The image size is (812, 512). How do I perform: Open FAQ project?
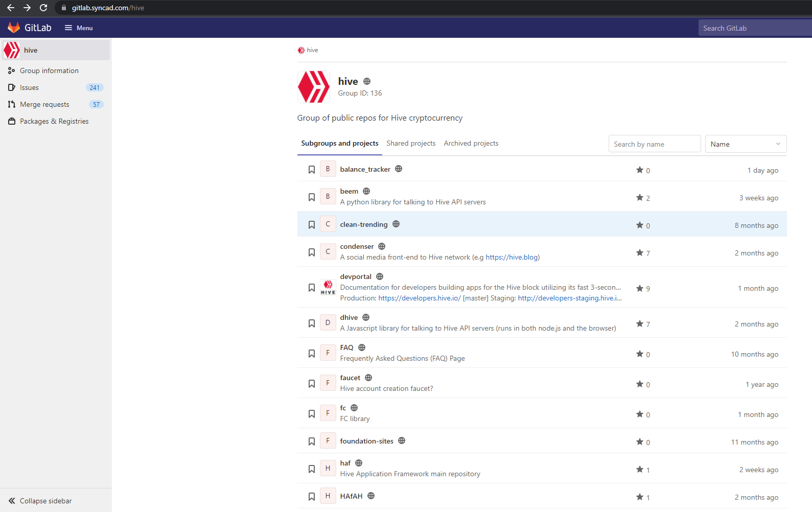347,347
